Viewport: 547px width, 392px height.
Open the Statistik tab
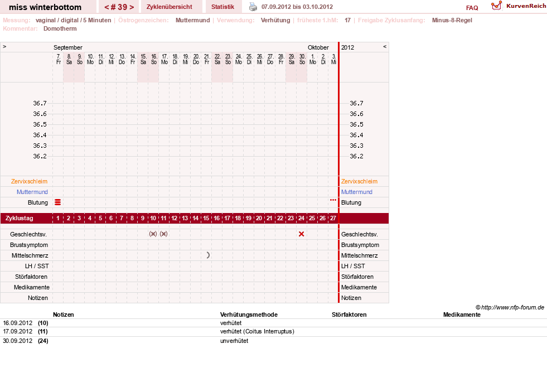tap(222, 7)
